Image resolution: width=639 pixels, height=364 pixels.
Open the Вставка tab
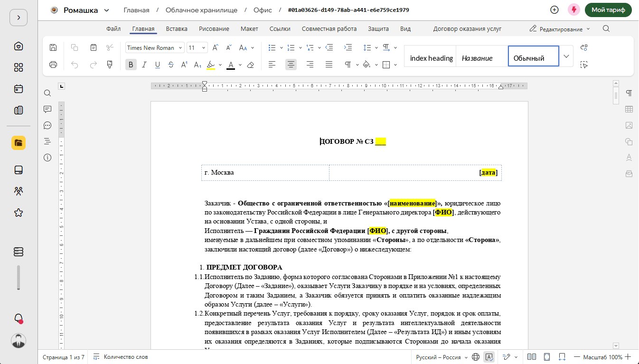[177, 28]
